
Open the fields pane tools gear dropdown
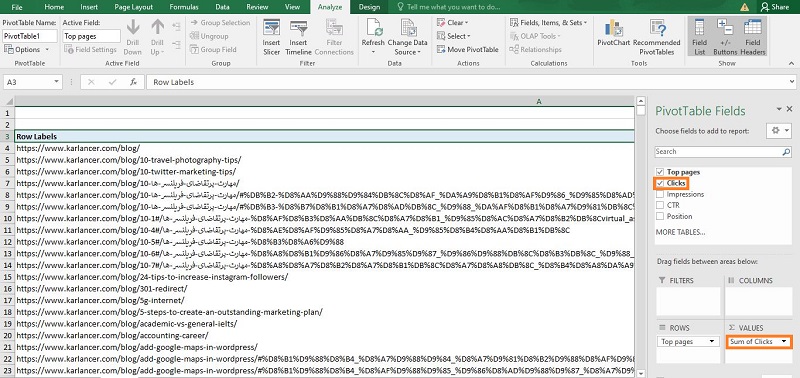pyautogui.click(x=779, y=131)
